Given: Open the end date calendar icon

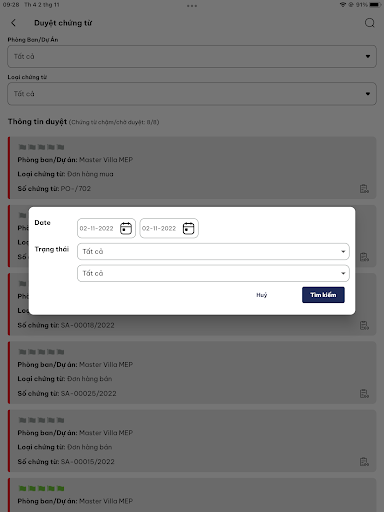Looking at the screenshot, I should pos(188,228).
